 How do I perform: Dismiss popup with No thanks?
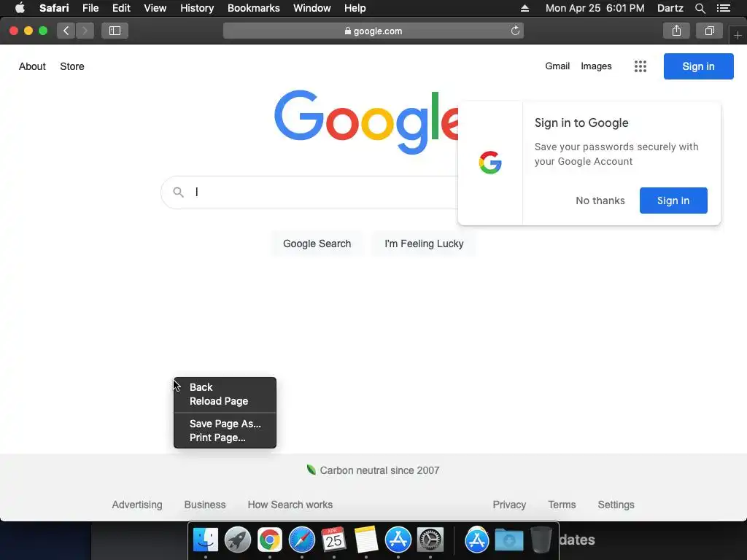coord(600,201)
